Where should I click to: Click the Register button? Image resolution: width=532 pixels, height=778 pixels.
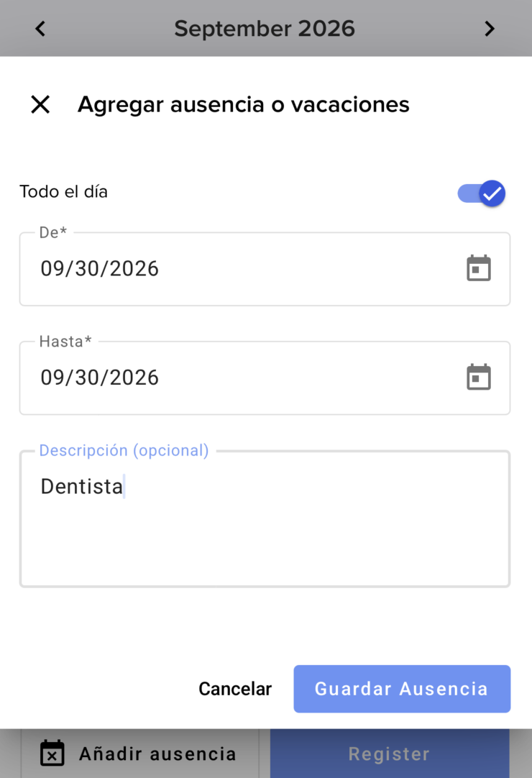390,753
